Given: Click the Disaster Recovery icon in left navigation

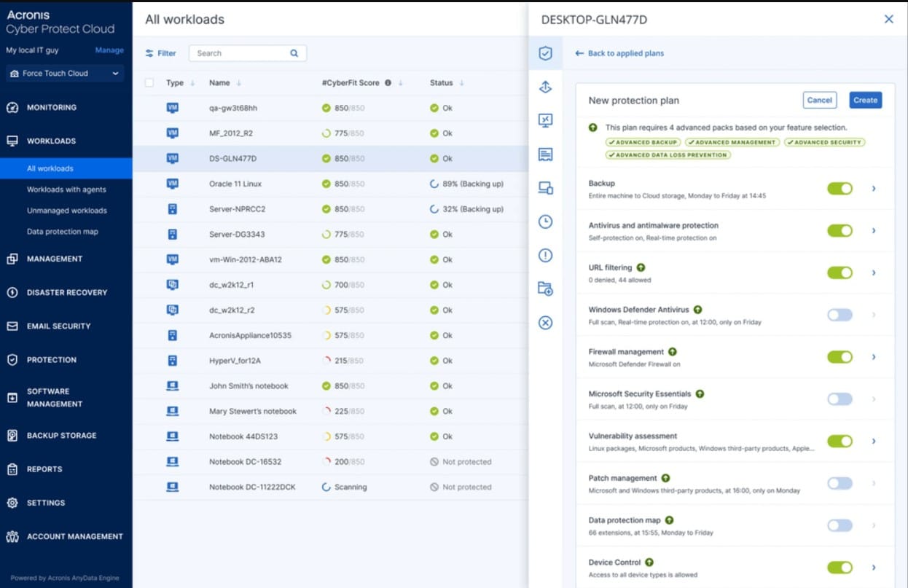Looking at the screenshot, I should 12,293.
